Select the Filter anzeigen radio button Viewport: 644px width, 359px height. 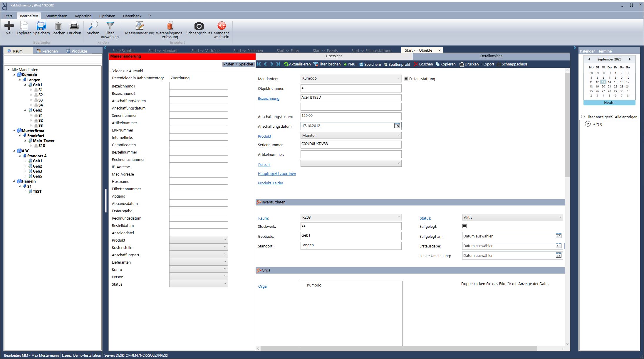pos(583,117)
